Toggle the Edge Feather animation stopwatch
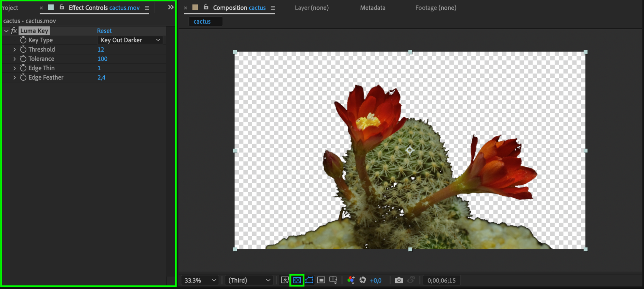Screen dimensions: 644x289 coord(23,77)
